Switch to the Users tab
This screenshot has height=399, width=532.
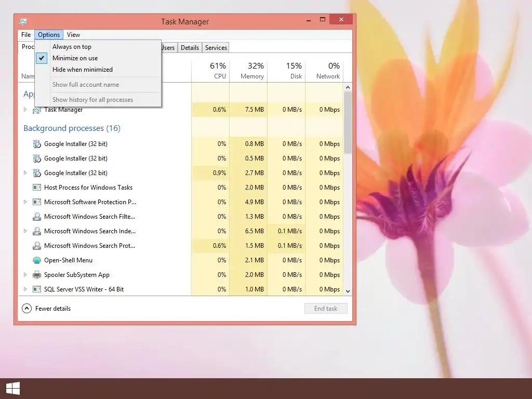[x=168, y=47]
